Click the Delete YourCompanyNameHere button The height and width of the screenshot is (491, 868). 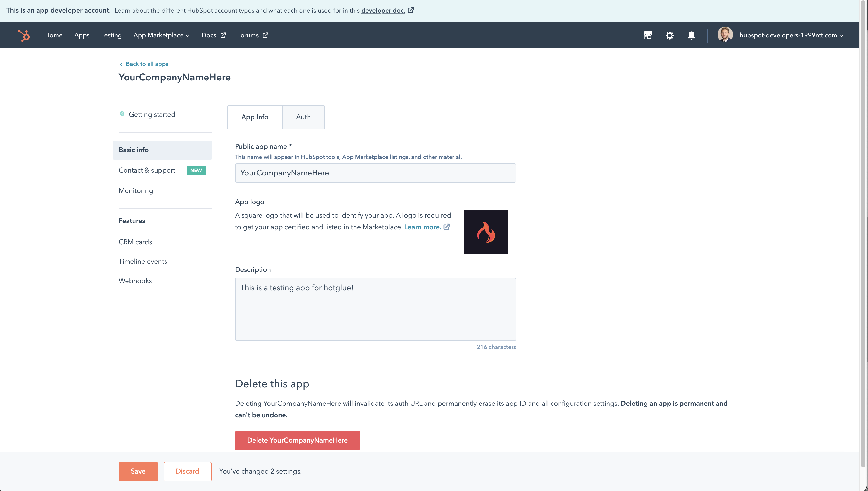297,440
